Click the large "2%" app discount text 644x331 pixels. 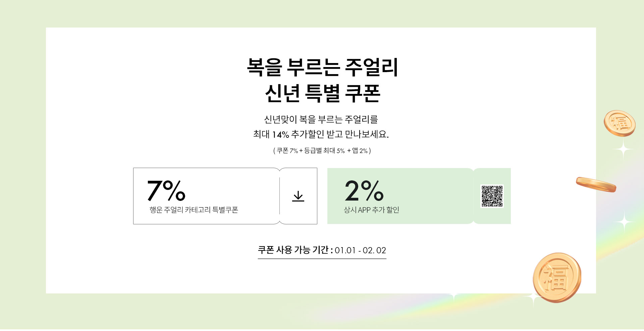tap(364, 190)
